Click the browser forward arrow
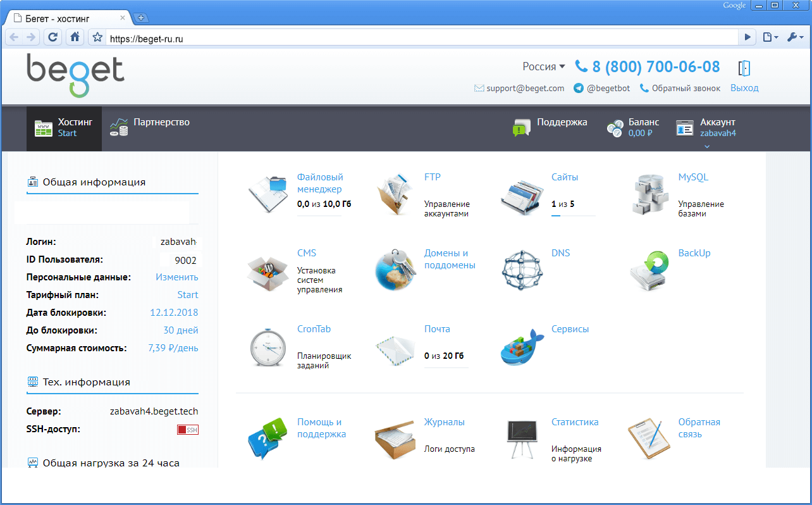Viewport: 812px width, 505px height. tap(31, 37)
